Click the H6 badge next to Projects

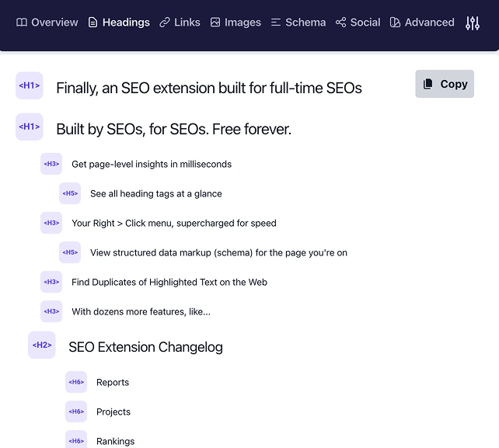(x=76, y=412)
